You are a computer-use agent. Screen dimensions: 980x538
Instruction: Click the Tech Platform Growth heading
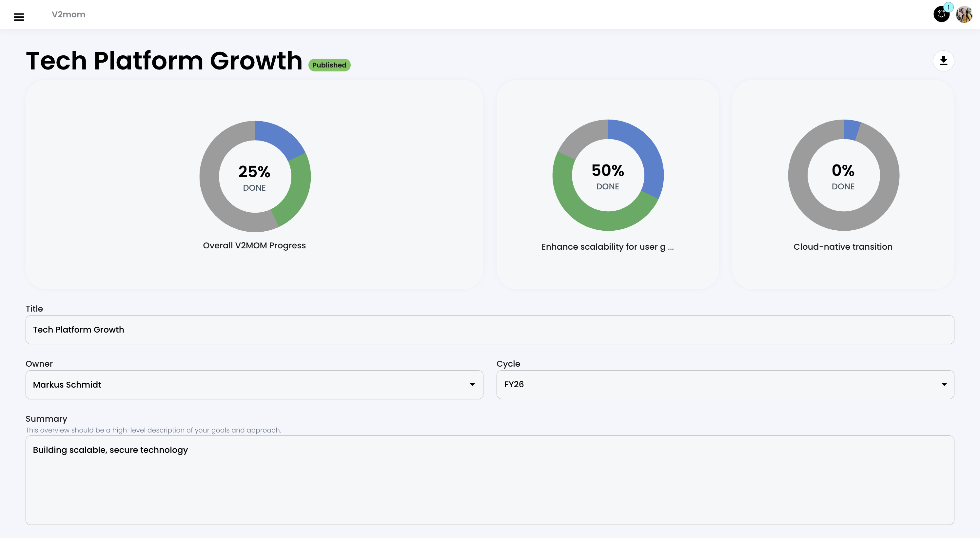pyautogui.click(x=164, y=61)
